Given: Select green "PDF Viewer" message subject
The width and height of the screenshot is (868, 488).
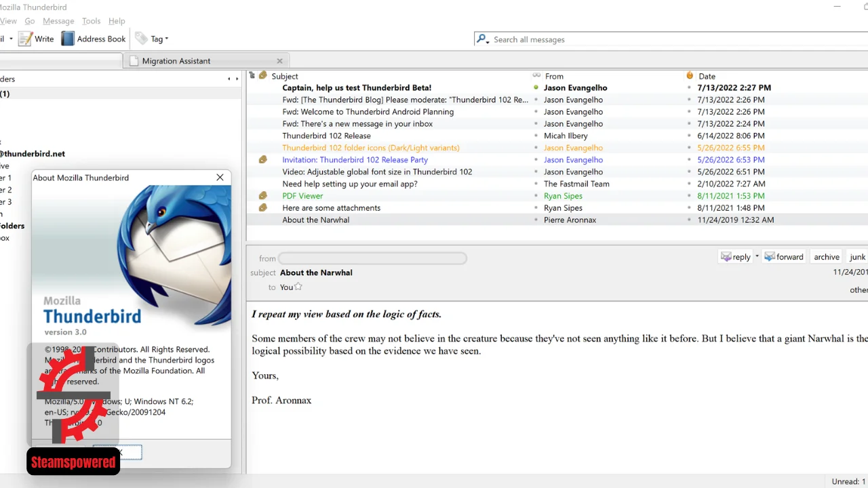Looking at the screenshot, I should pyautogui.click(x=302, y=196).
